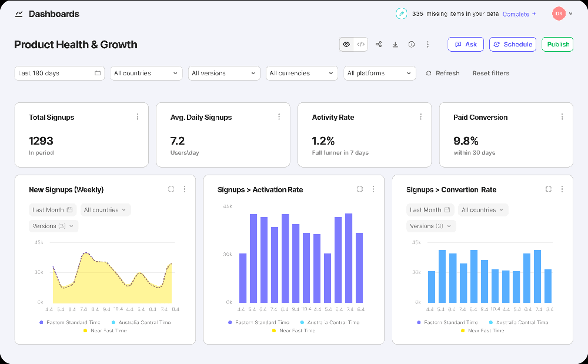Expand the All countries filter in top bar
Screen dimensions: 588x364
click(x=146, y=73)
